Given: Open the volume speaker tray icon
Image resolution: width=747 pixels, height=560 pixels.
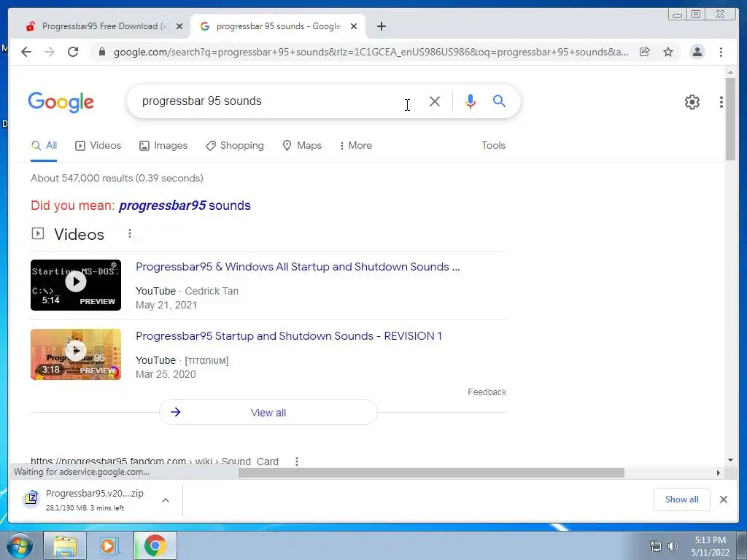Looking at the screenshot, I should coord(673,546).
